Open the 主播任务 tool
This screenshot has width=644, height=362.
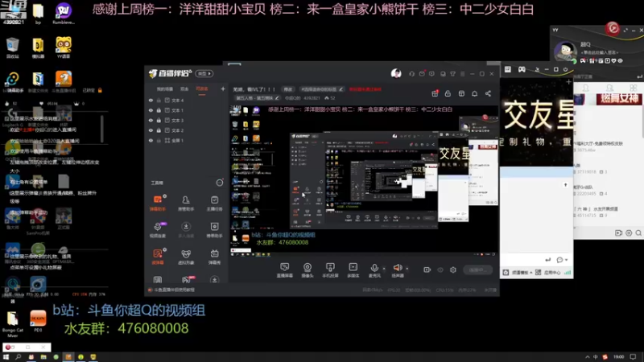tap(214, 203)
